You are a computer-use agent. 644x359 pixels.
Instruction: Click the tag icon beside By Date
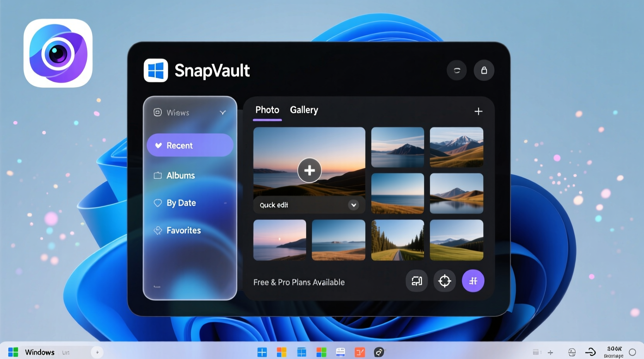click(x=158, y=203)
